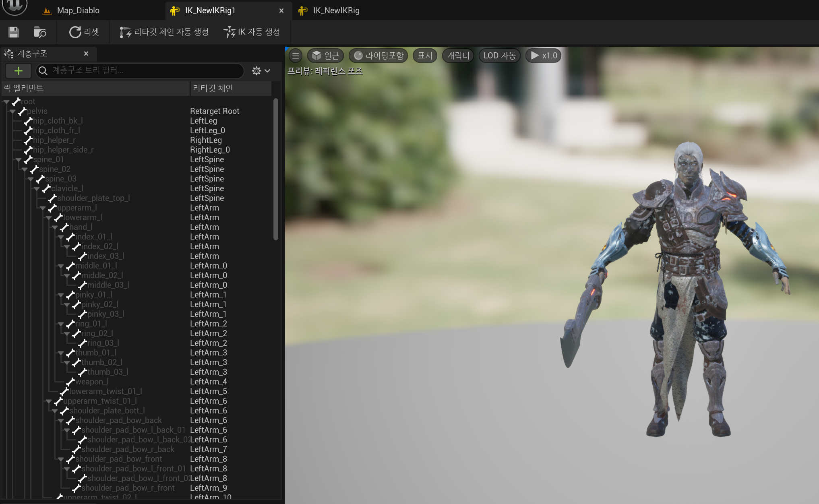Image resolution: width=819 pixels, height=504 pixels.
Task: Collapse the spine_01 bone tree node
Action: 19,160
